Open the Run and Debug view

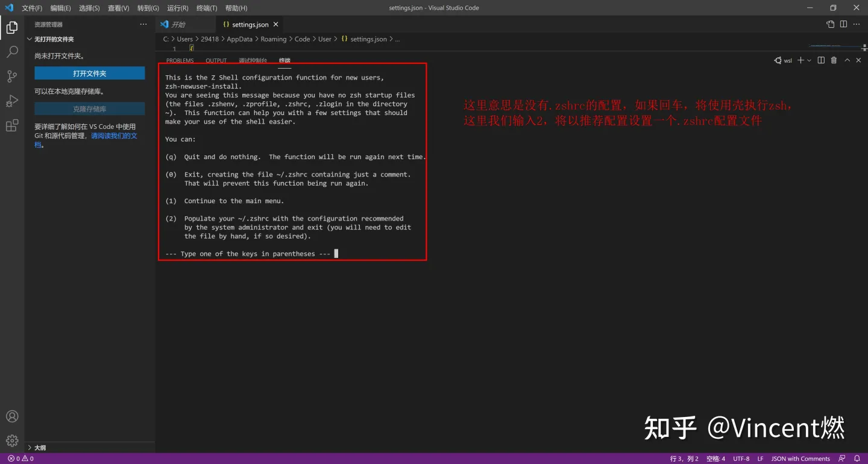(x=12, y=101)
